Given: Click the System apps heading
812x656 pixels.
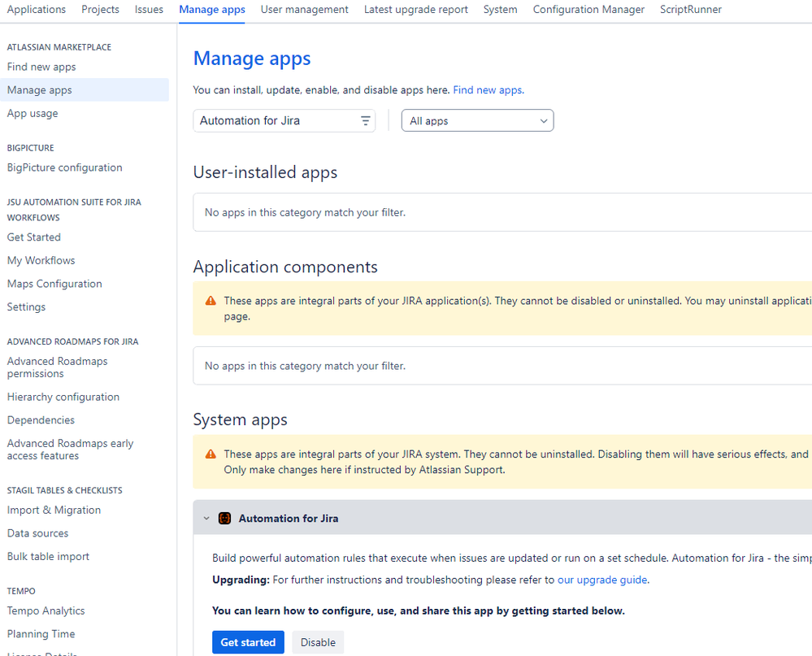Looking at the screenshot, I should [x=241, y=419].
